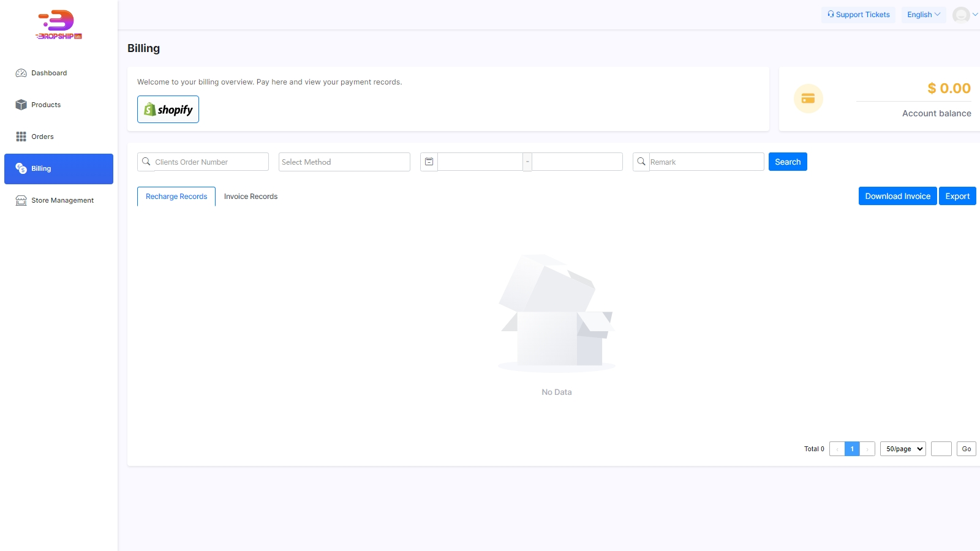Choose the Shopify payment option
This screenshot has width=980, height=551.
coord(168,109)
